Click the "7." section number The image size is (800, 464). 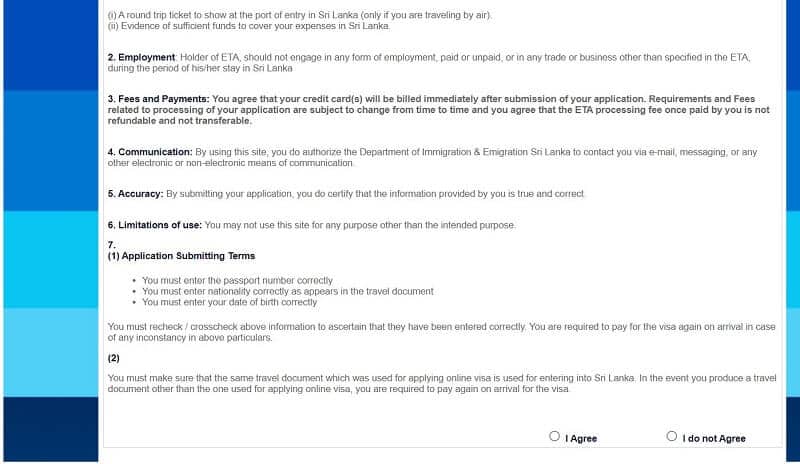pos(112,245)
